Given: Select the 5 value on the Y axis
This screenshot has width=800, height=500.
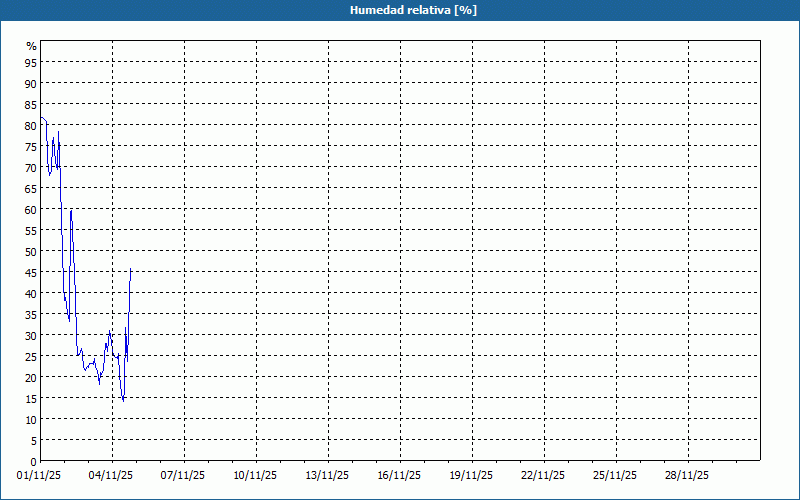Looking at the screenshot, I should pyautogui.click(x=34, y=441).
